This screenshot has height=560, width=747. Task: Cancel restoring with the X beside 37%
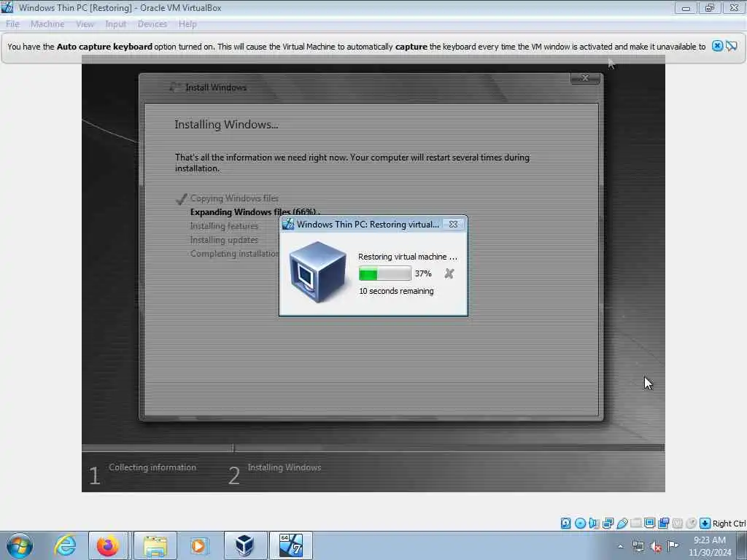pos(449,273)
